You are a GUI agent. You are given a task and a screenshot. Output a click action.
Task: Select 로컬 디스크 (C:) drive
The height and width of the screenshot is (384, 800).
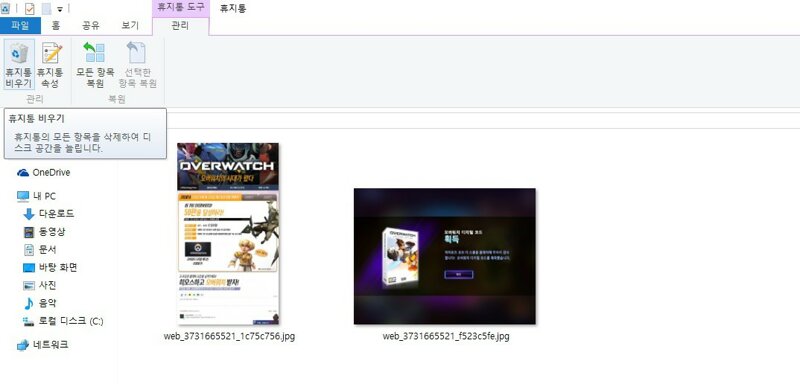tap(63, 321)
